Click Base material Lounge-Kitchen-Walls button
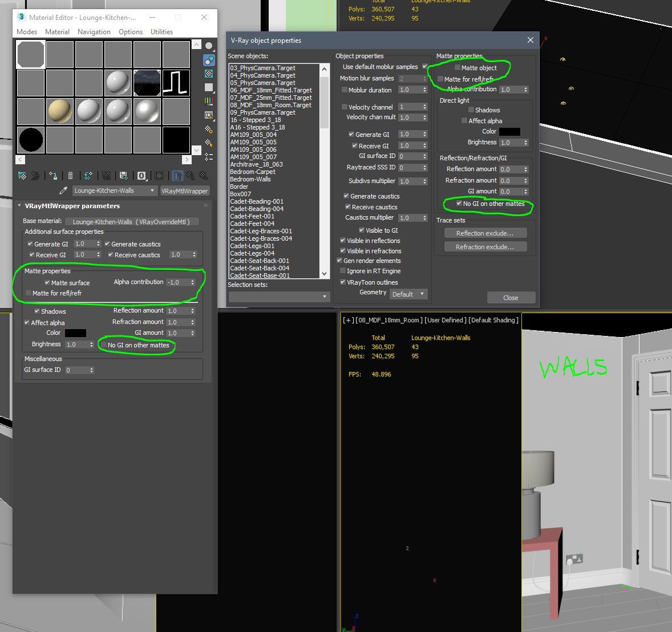This screenshot has width=672, height=632. coord(131,221)
